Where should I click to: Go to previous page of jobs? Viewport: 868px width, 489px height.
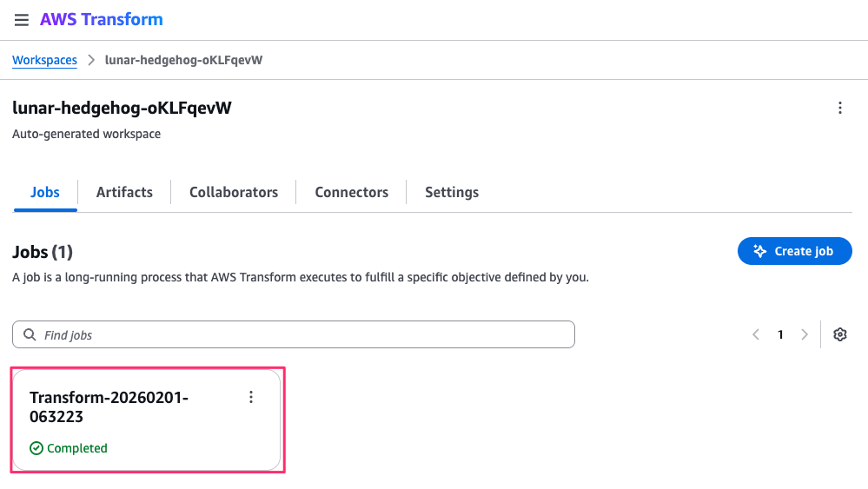pyautogui.click(x=756, y=334)
